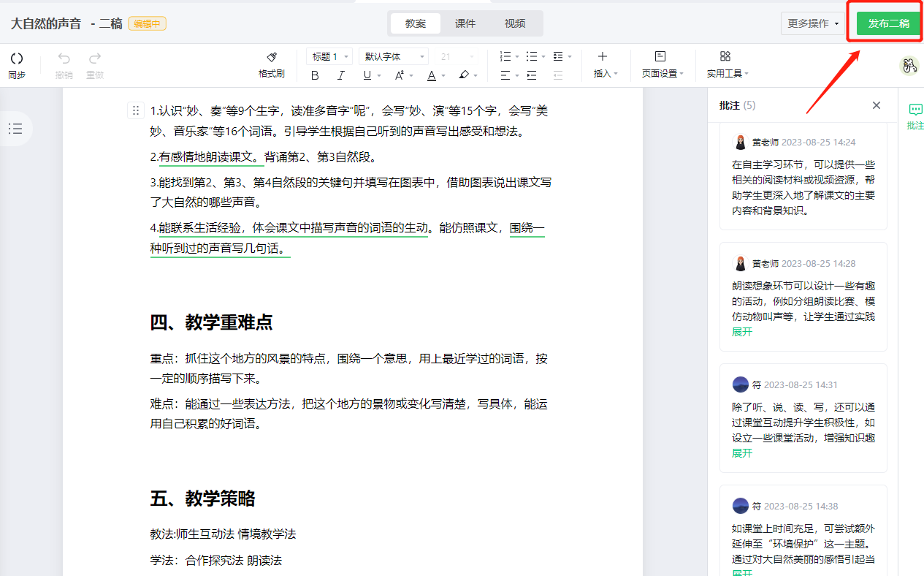
Task: Open the font size 21 dropdown
Action: pos(457,56)
